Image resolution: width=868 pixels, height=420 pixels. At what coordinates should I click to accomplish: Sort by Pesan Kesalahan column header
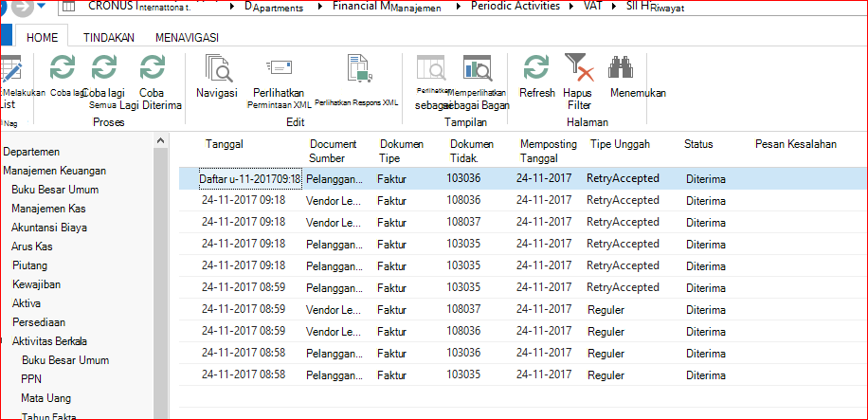(x=795, y=144)
